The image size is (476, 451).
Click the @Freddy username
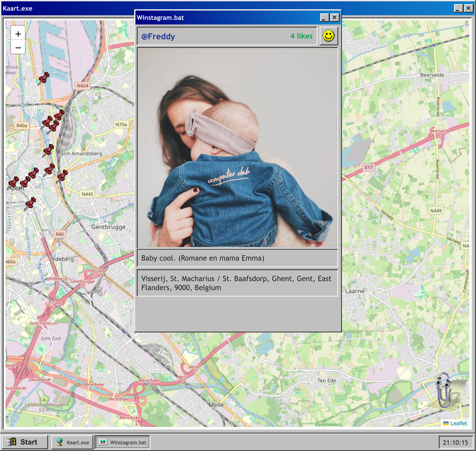[x=158, y=36]
